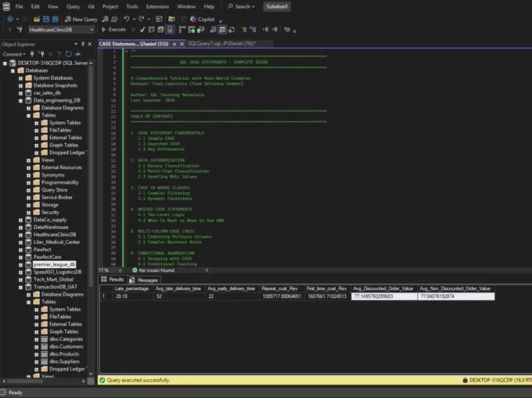Open Copilot from the toolbar
532x398 pixels.
pos(202,20)
